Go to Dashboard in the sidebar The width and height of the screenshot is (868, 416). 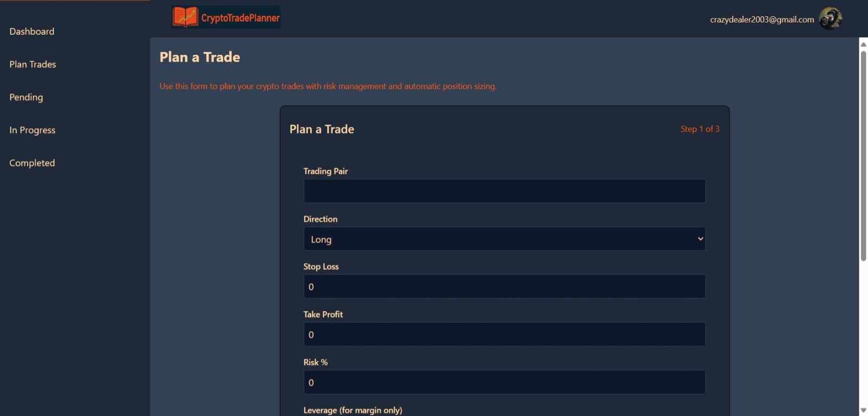pos(32,31)
